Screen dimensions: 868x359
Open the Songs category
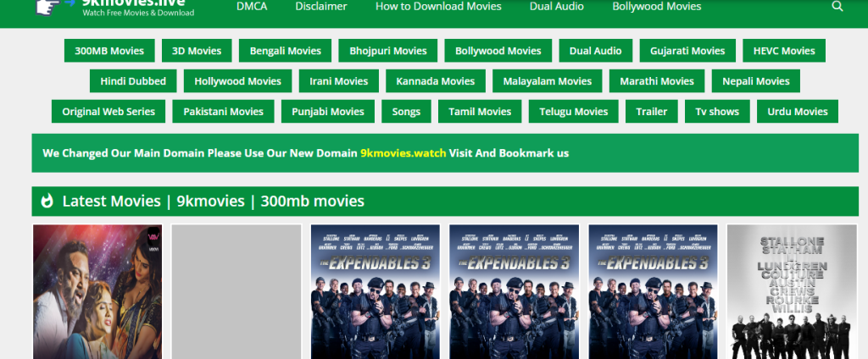click(x=406, y=111)
